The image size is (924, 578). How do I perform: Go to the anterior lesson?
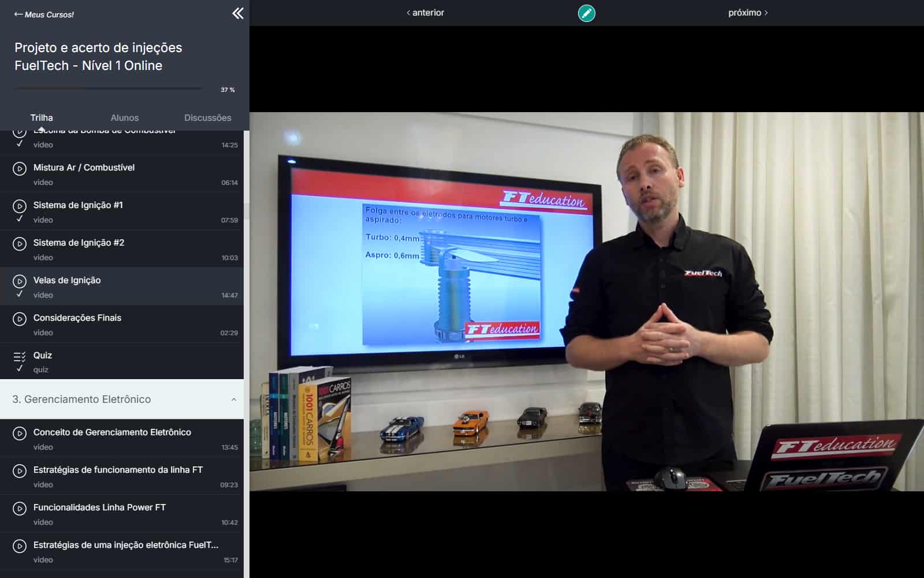click(425, 13)
